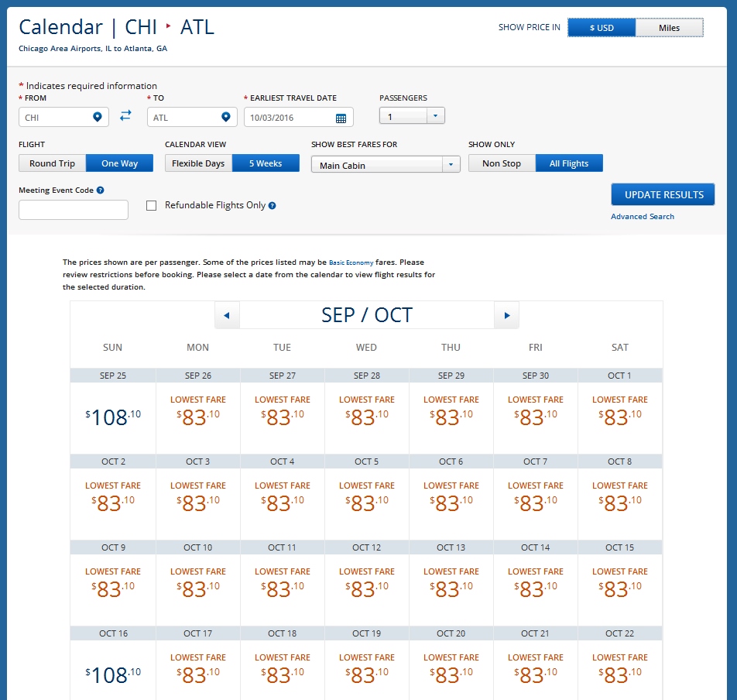Click the Meeting Event Code input box
737x700 pixels.
point(74,210)
